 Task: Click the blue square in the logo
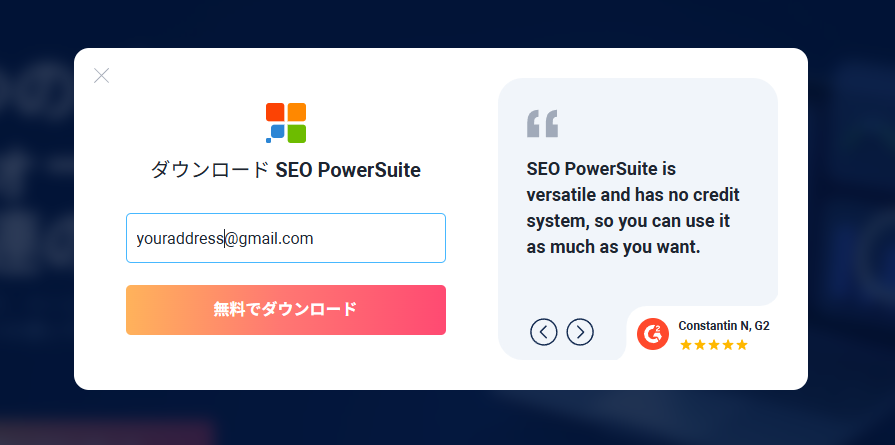point(276,133)
